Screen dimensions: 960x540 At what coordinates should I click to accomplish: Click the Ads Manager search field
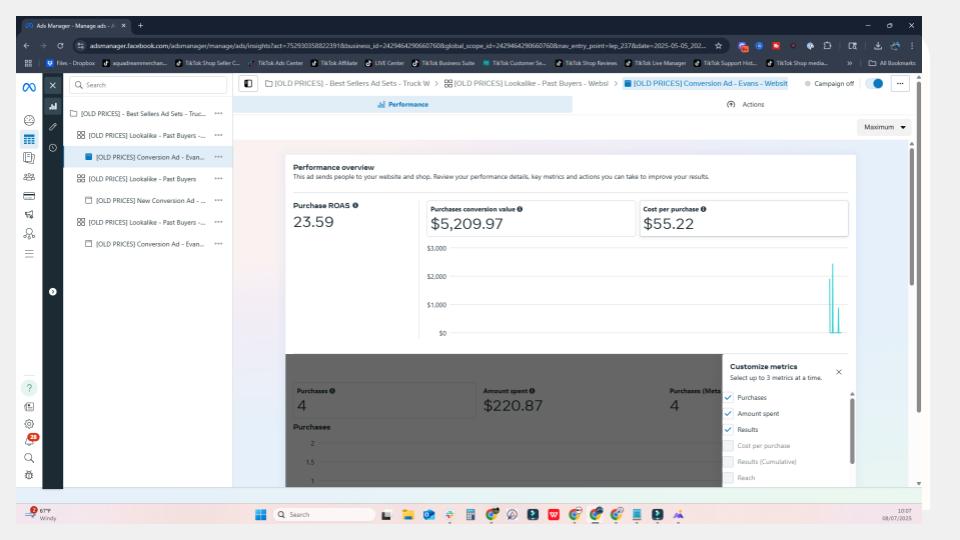tap(148, 85)
